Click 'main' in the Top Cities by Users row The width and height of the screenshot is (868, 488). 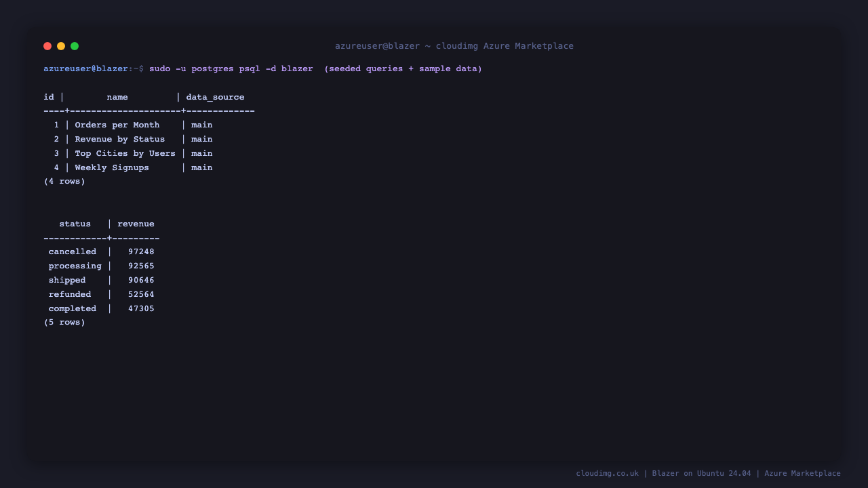click(x=202, y=153)
